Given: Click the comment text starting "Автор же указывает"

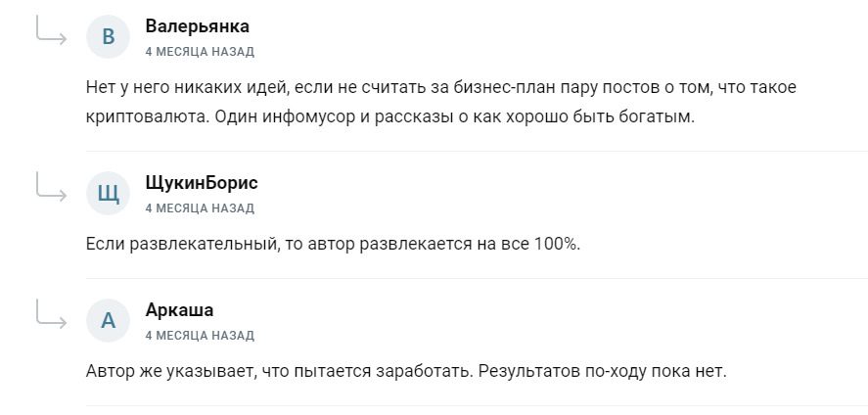Looking at the screenshot, I should click(406, 371).
